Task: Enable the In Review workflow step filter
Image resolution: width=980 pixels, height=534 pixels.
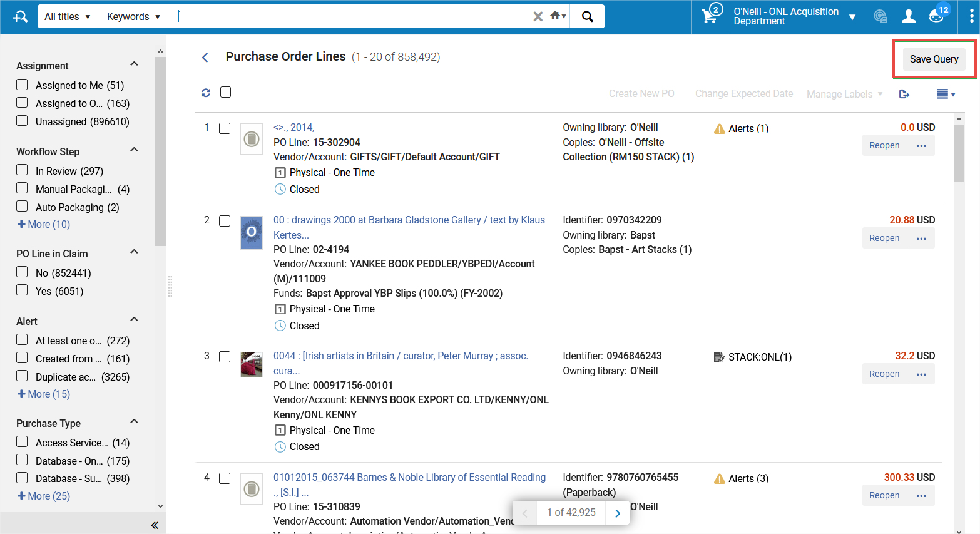Action: click(23, 170)
